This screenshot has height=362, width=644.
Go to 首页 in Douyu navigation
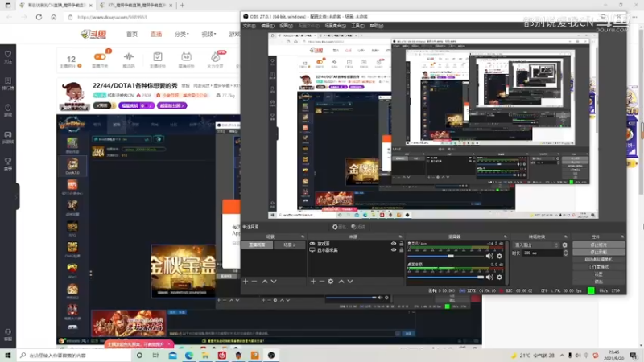click(x=132, y=34)
